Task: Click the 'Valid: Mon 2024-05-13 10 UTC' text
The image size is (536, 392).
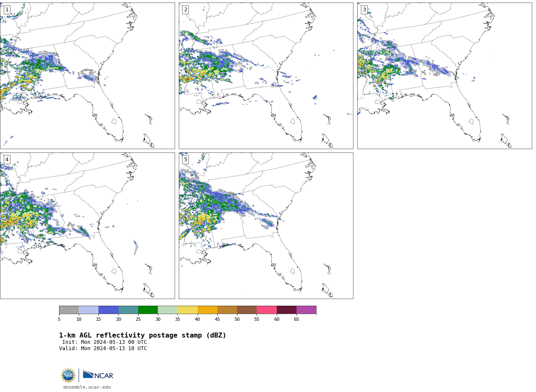Action: [x=103, y=348]
